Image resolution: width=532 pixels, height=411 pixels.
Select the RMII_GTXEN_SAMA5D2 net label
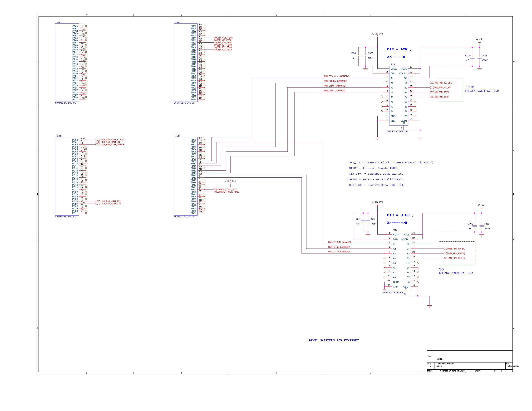[340, 242]
